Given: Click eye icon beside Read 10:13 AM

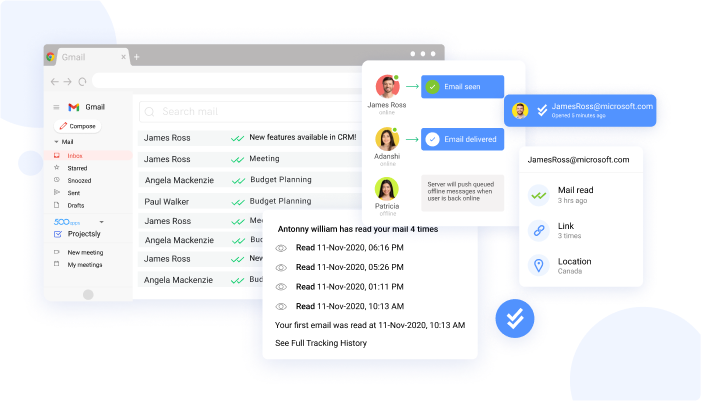Looking at the screenshot, I should pos(281,307).
